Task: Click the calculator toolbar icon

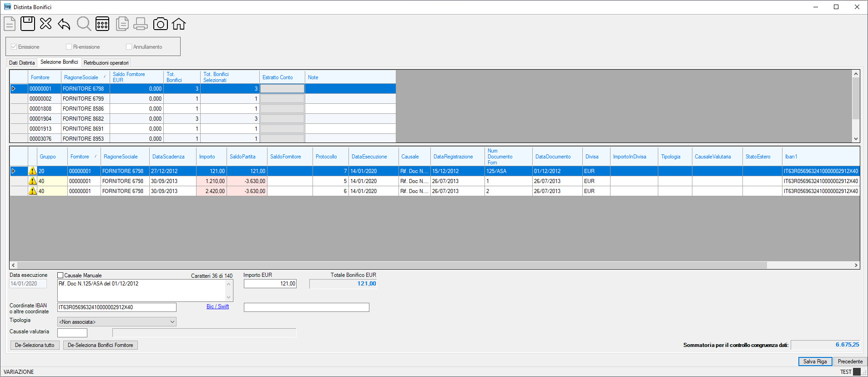Action: [x=102, y=24]
